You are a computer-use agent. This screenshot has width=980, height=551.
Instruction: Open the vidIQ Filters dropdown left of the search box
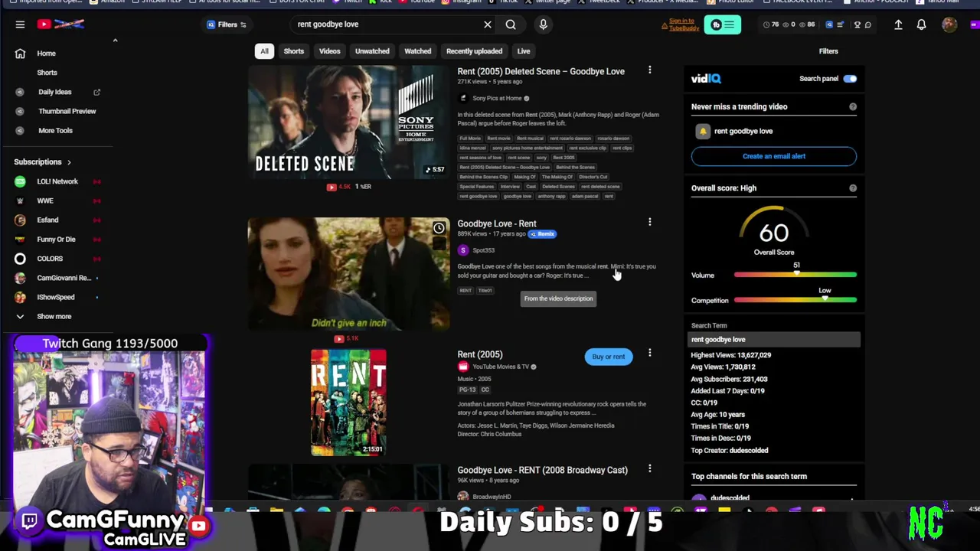(x=227, y=24)
